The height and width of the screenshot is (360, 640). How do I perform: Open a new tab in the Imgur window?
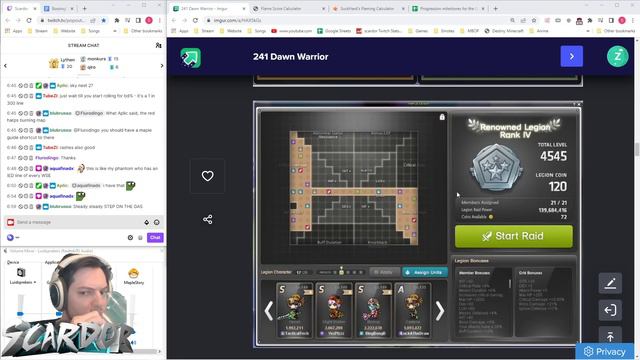click(495, 9)
